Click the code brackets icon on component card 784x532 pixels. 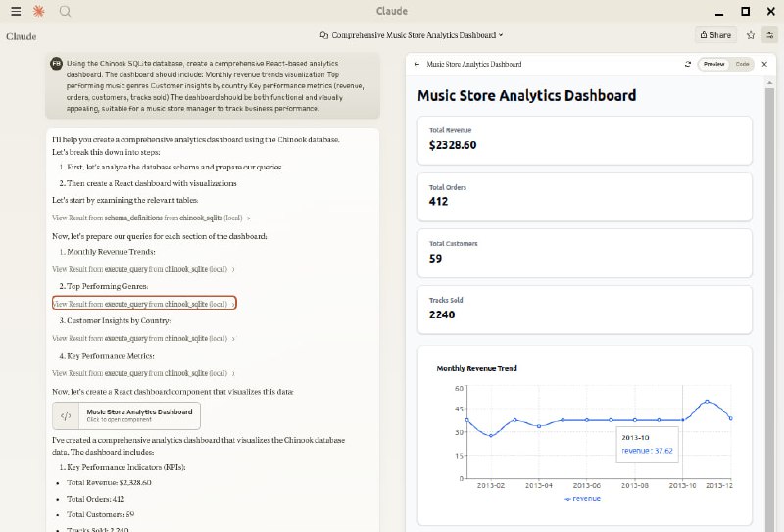[66, 415]
